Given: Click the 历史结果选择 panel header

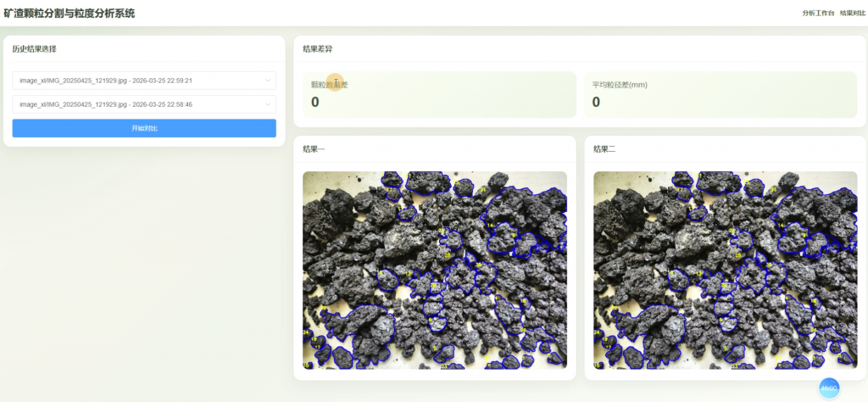Looking at the screenshot, I should click(x=34, y=48).
